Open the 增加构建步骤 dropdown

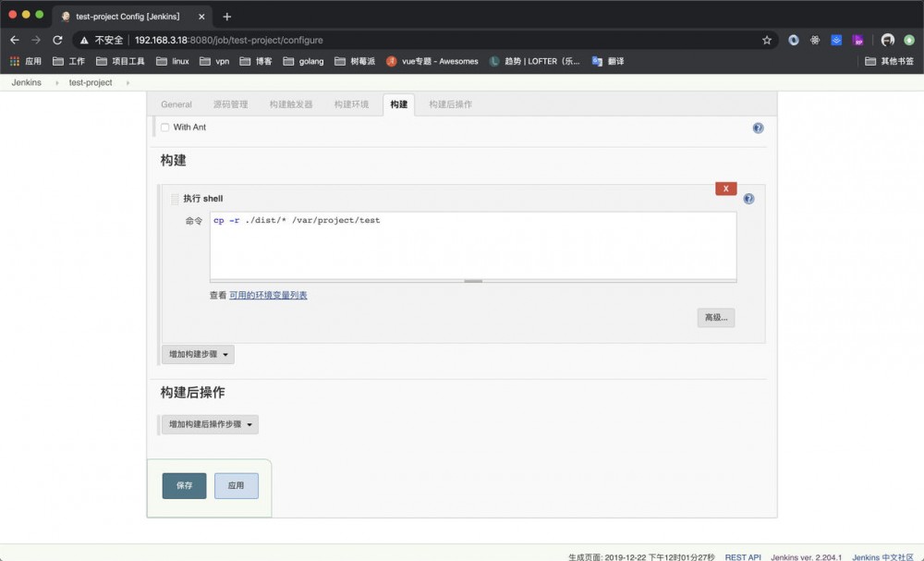pos(197,354)
